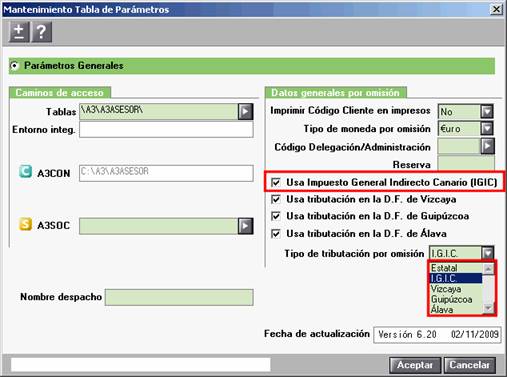This screenshot has height=377, width=507.
Task: Expand Imprimir Código Cliente en impresos dropdown
Action: (487, 111)
